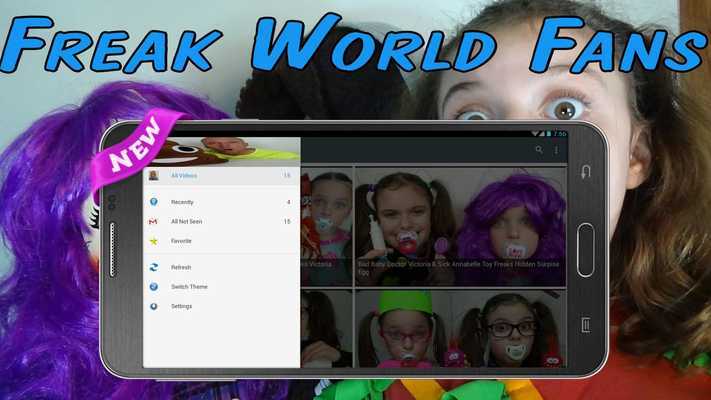Click the blue arrows Refresh icon
The width and height of the screenshot is (711, 400).
(x=154, y=267)
